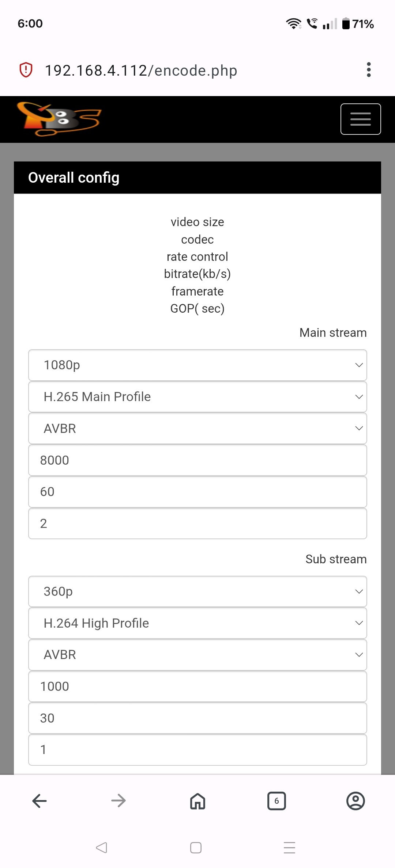Screen dimensions: 395x868
Task: Expand main stream video size dropdown (1080p)
Action: click(197, 365)
